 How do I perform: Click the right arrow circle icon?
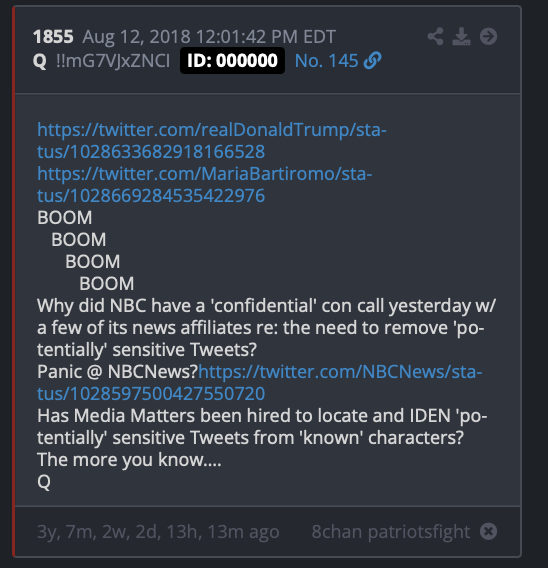488,36
